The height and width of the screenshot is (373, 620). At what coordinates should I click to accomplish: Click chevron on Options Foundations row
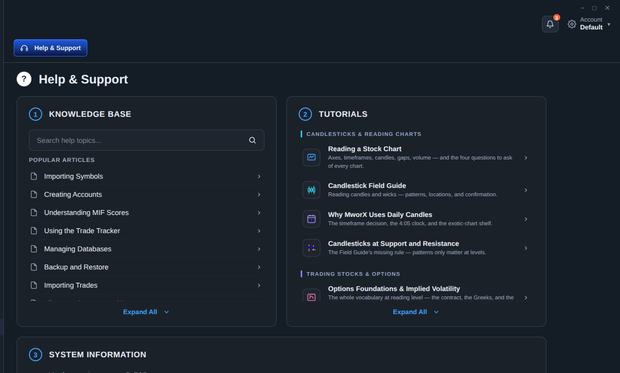click(525, 297)
